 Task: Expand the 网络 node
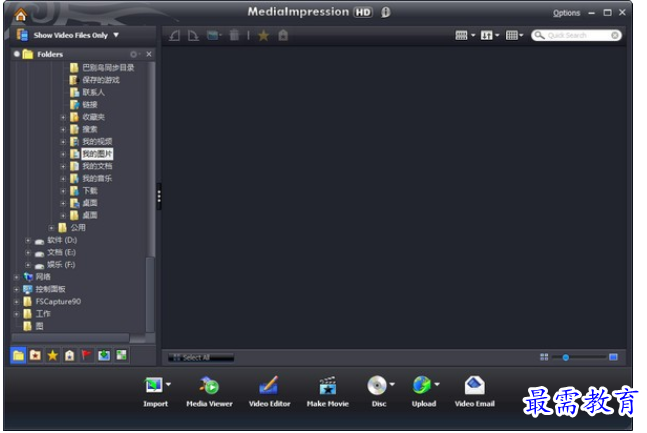(x=16, y=277)
